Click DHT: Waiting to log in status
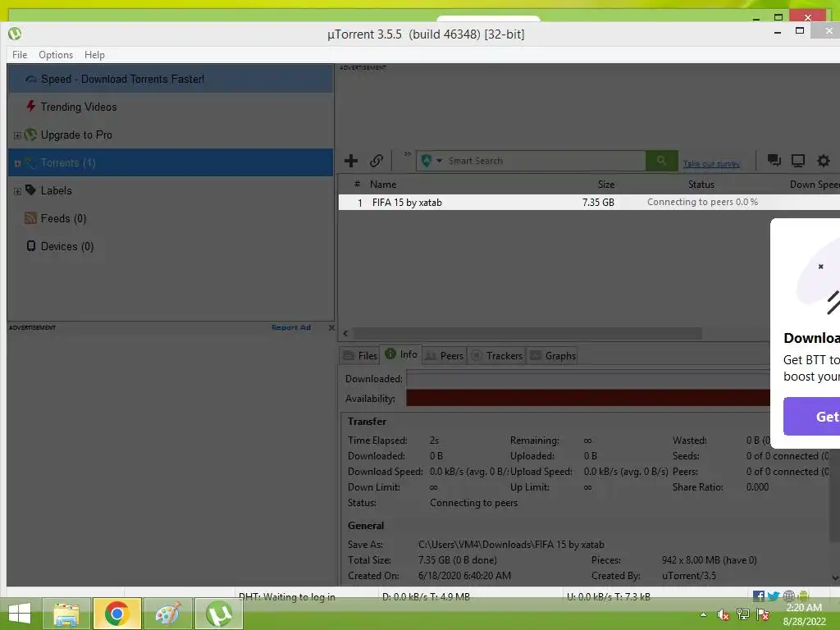Screen dimensions: 840x630 tap(286, 597)
